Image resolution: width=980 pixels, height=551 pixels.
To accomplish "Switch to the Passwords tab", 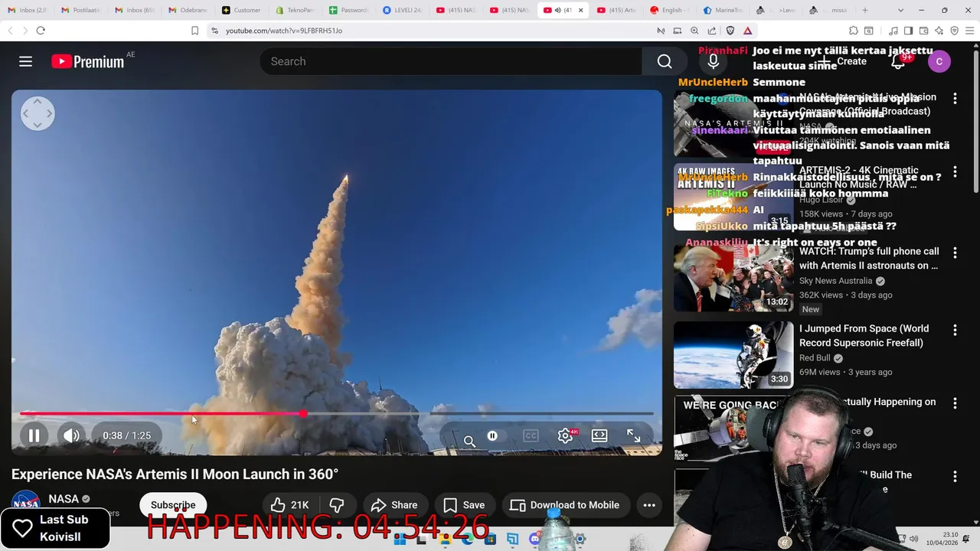I will (x=348, y=10).
